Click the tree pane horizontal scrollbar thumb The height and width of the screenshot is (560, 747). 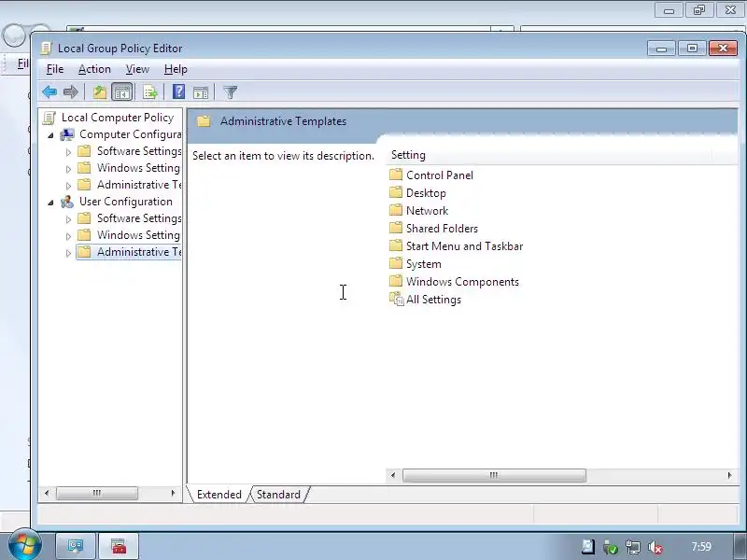pos(97,493)
